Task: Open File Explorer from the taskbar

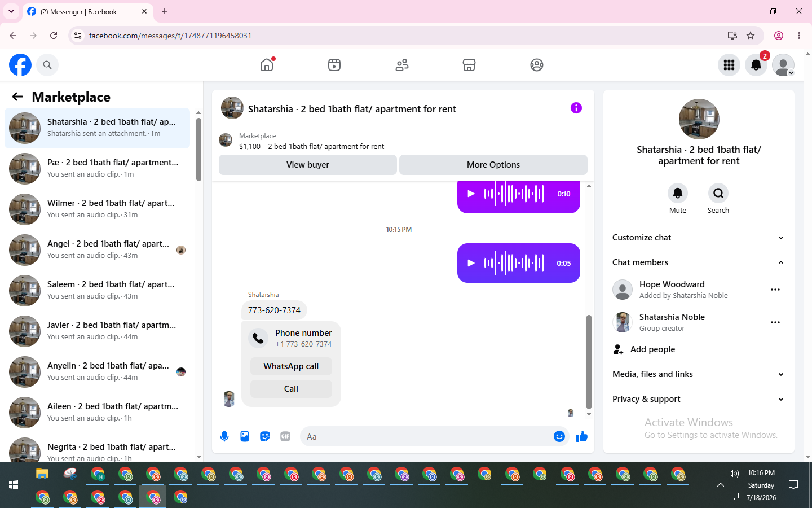Action: coord(42,474)
